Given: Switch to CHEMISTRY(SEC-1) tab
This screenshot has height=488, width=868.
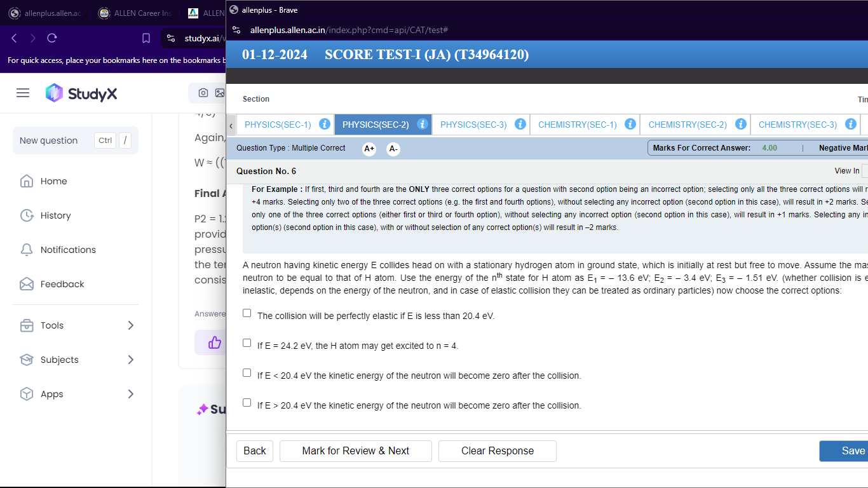Looking at the screenshot, I should point(585,125).
